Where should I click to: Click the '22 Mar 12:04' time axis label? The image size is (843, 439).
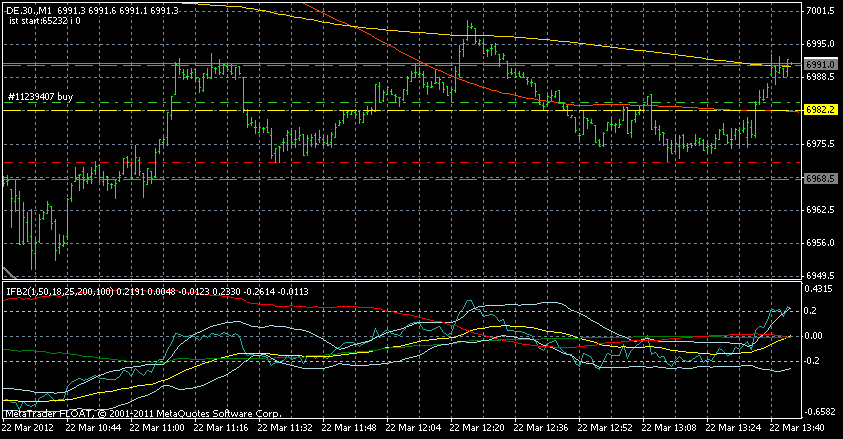[413, 428]
